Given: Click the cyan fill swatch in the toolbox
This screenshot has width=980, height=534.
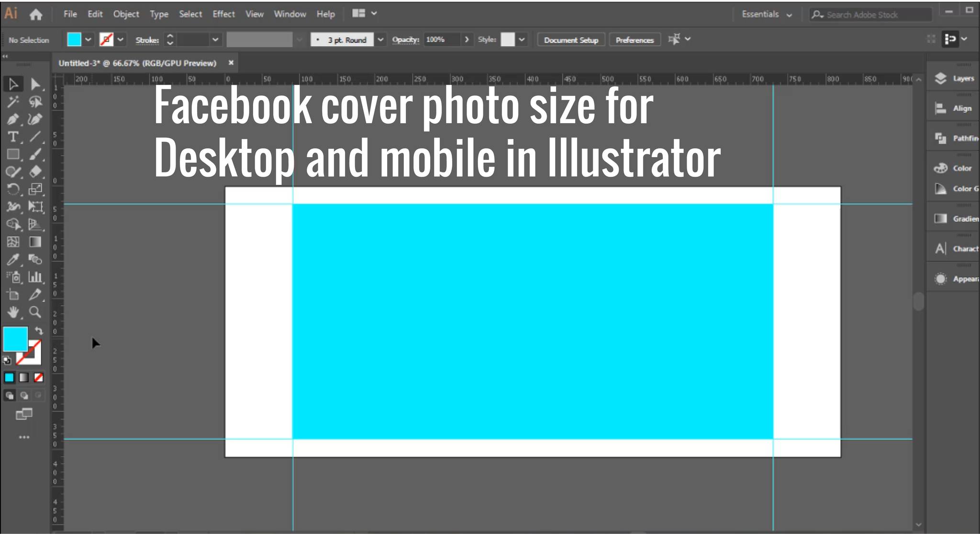Looking at the screenshot, I should [15, 339].
